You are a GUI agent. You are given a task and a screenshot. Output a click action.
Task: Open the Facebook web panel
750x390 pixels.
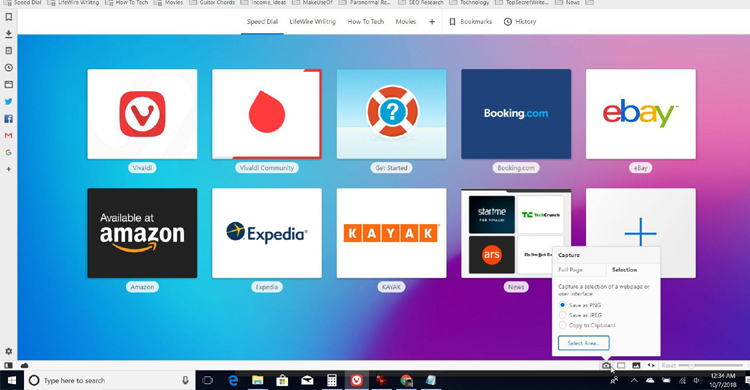(9, 119)
